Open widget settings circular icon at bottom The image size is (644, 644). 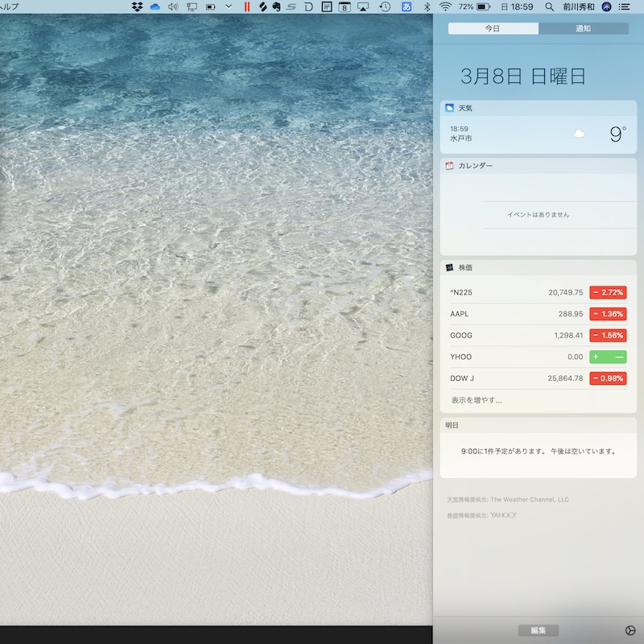[x=629, y=630]
